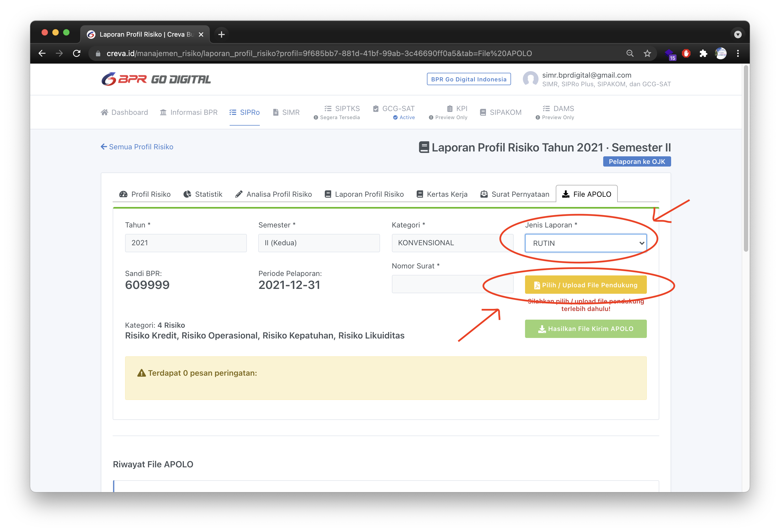The width and height of the screenshot is (780, 532).
Task: Open the GCG-SAT menu item
Action: (394, 112)
